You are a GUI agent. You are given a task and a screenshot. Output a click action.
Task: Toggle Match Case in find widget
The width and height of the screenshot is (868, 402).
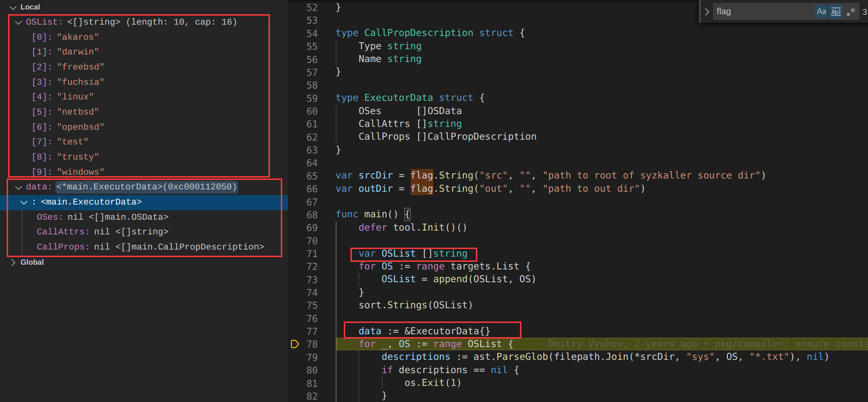pyautogui.click(x=821, y=12)
